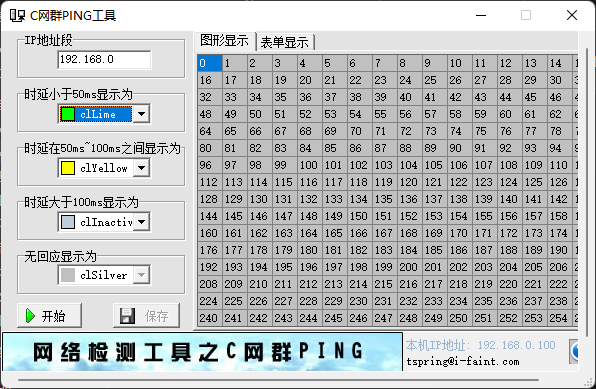Select grid cell 187
This screenshot has width=596, height=389.
[485, 250]
